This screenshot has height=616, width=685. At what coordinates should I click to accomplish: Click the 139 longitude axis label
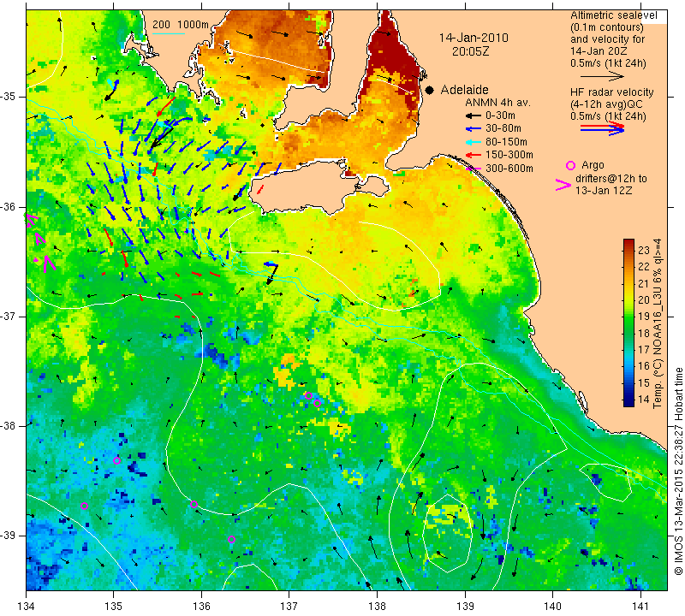click(465, 607)
